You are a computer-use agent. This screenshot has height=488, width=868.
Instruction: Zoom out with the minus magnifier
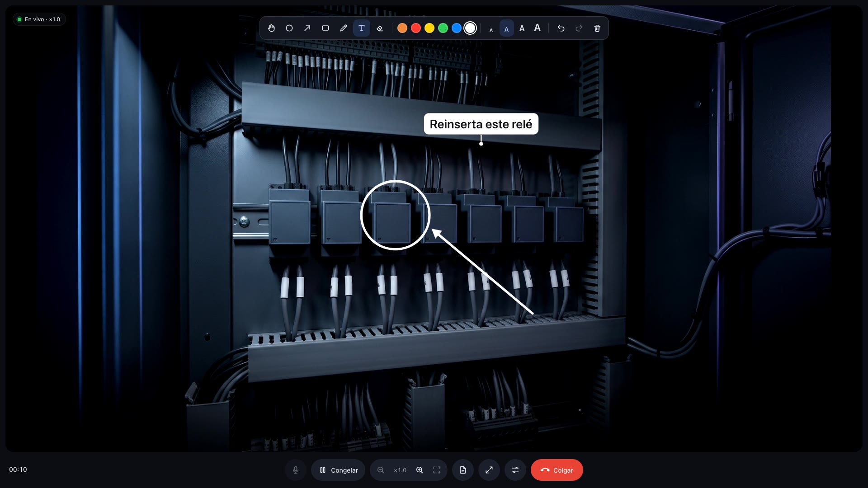click(x=381, y=470)
